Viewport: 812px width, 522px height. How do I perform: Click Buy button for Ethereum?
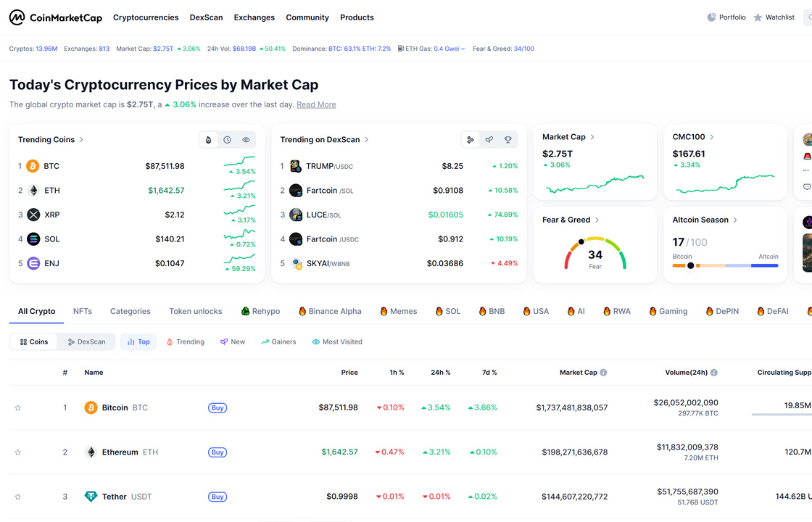[x=217, y=452]
